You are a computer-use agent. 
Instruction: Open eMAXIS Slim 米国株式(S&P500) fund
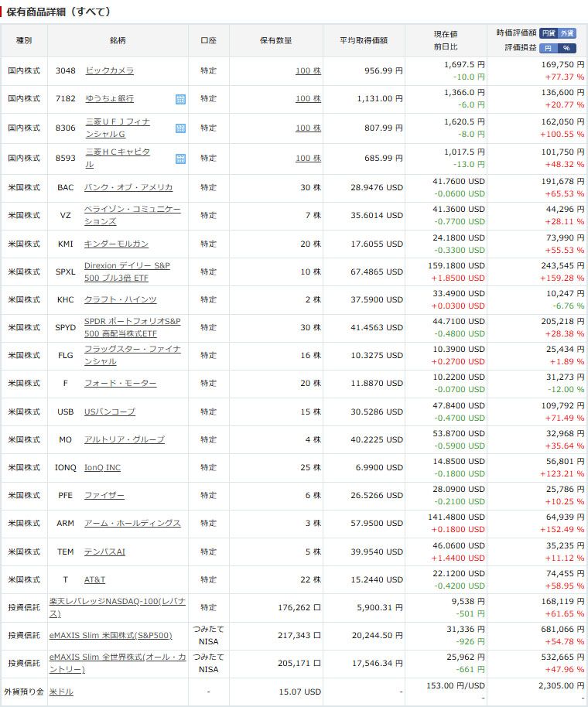111,635
